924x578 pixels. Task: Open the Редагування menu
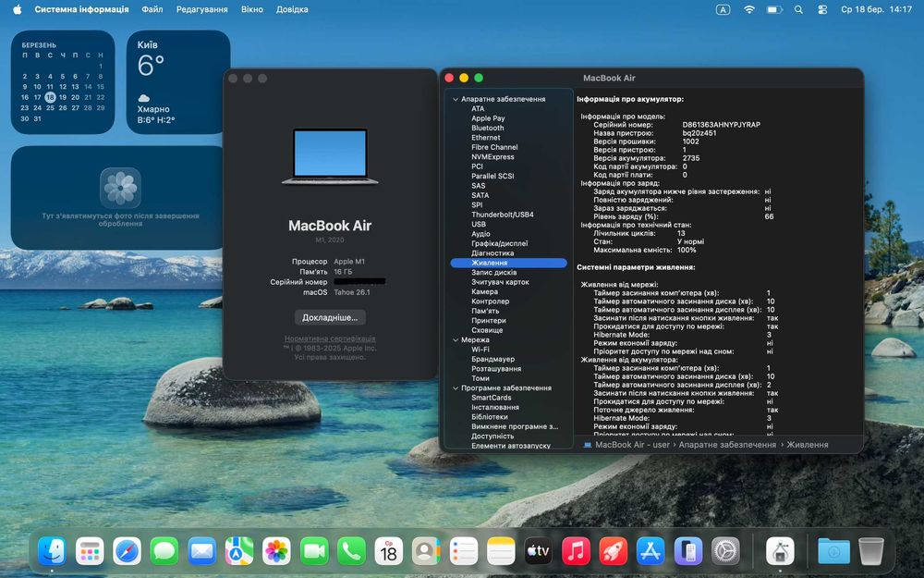[x=202, y=9]
